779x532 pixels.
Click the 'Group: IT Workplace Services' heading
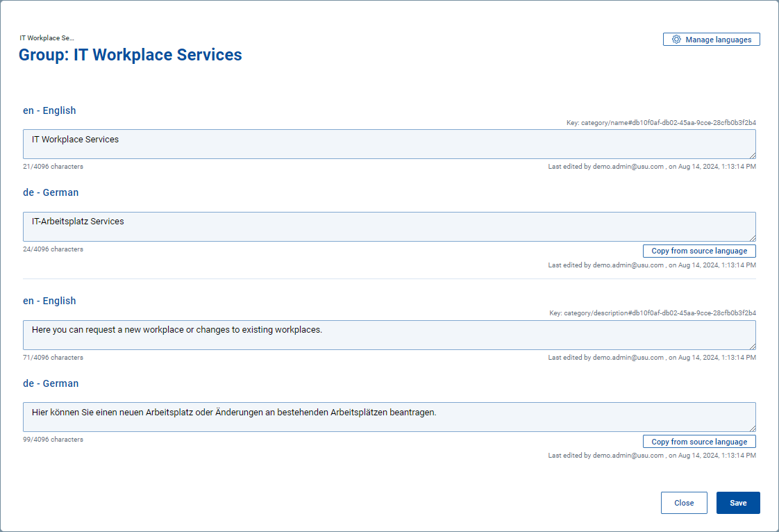131,55
